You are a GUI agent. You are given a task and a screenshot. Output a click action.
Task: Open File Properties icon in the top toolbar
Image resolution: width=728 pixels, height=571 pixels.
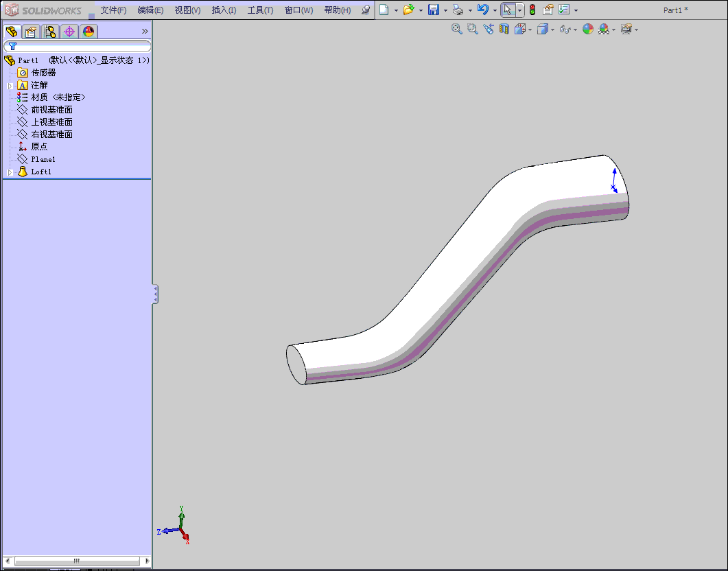click(x=548, y=10)
